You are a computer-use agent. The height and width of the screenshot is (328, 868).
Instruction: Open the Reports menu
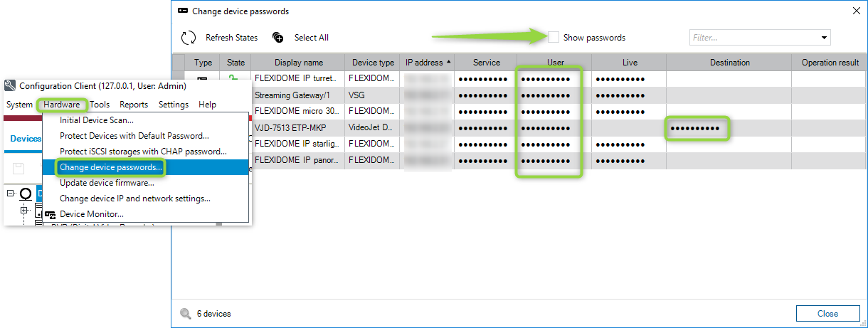tap(134, 105)
